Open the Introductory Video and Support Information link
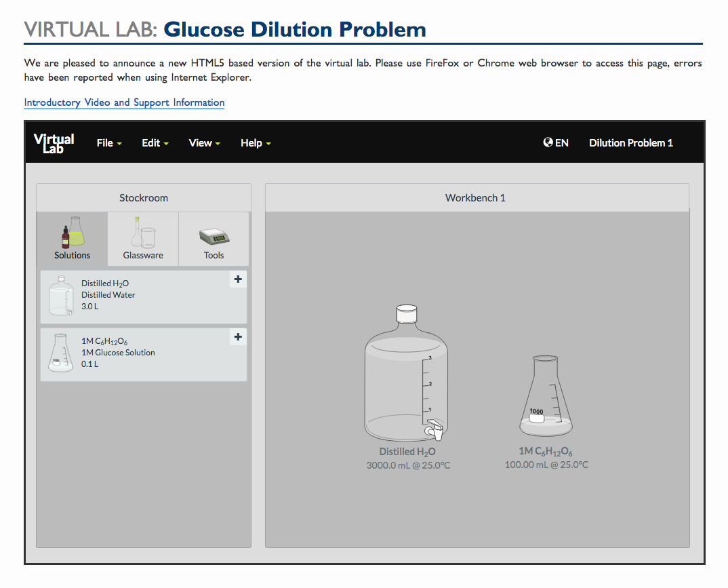 tap(124, 102)
